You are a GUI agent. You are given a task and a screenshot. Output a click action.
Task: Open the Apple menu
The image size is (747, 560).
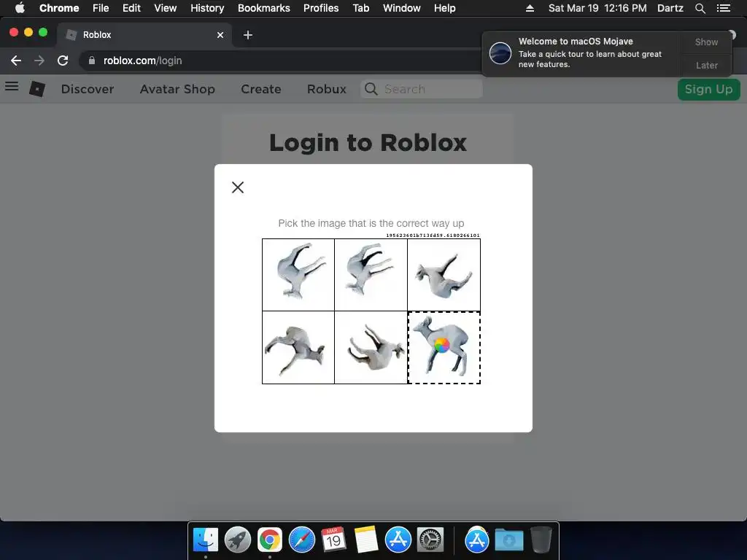20,8
